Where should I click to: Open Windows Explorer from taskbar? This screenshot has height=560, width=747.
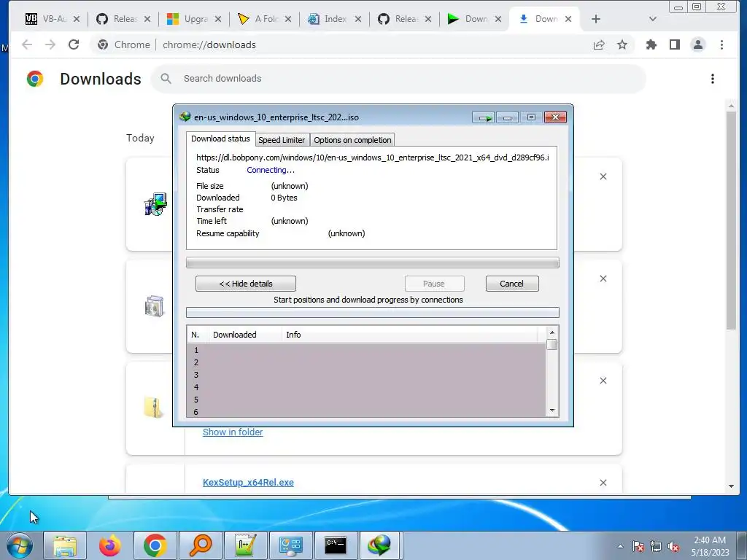(x=65, y=545)
